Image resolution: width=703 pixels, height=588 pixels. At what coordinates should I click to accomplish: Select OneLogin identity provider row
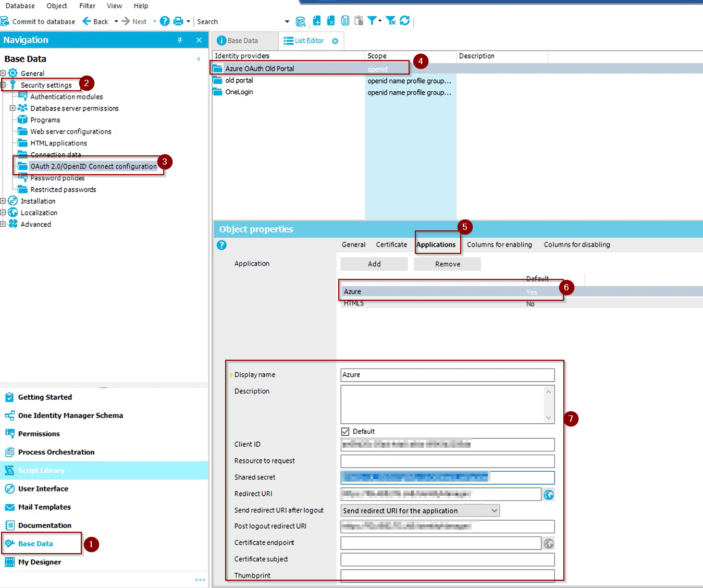click(239, 92)
